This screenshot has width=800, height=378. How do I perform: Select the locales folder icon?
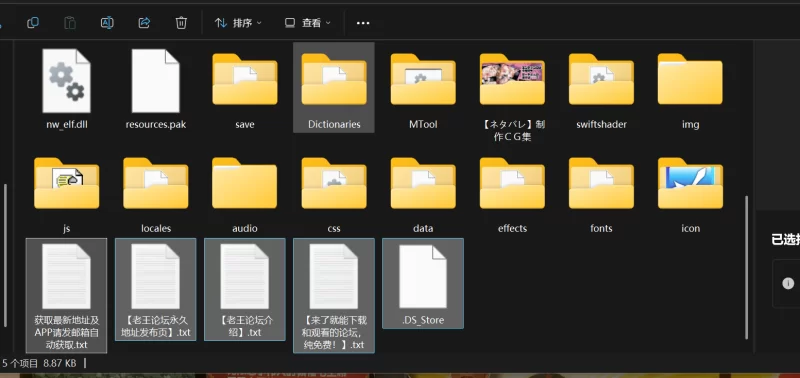tap(156, 184)
